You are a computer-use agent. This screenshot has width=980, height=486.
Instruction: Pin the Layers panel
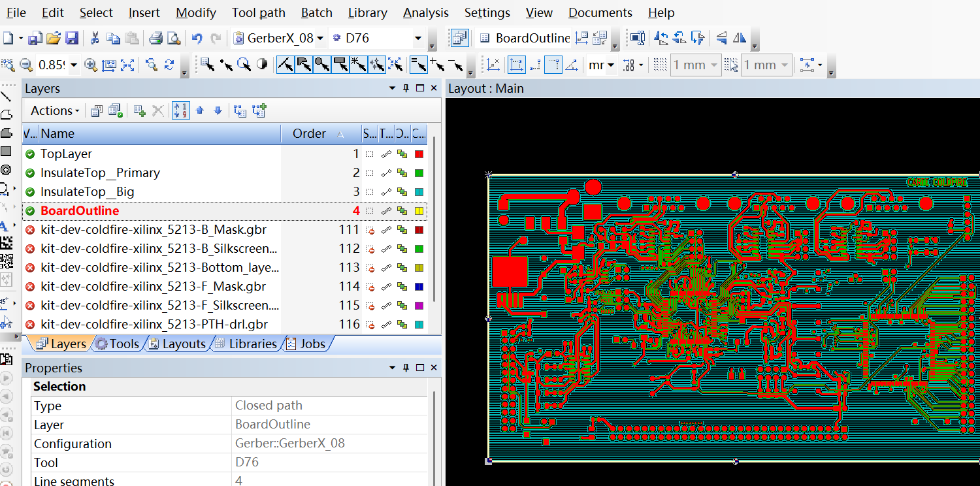[406, 88]
